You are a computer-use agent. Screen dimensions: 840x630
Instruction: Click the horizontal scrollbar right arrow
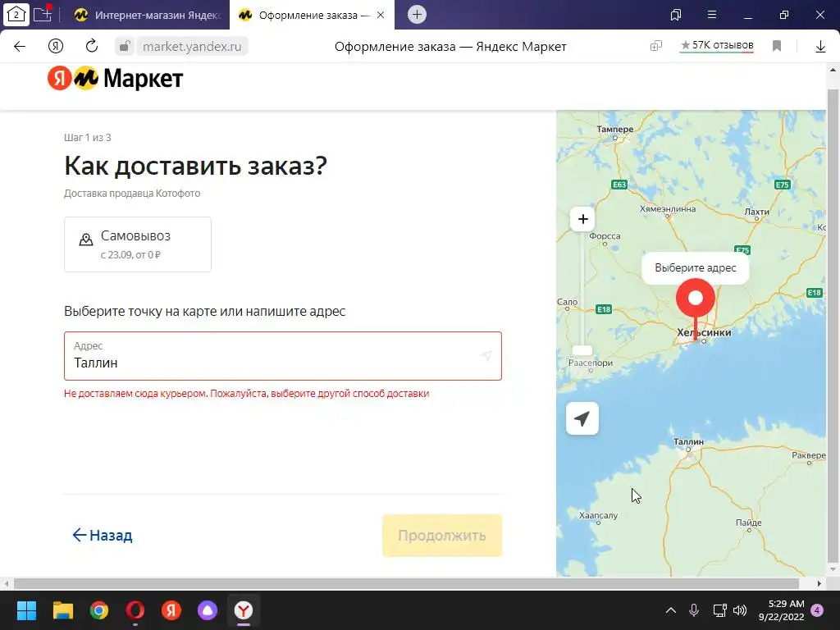pyautogui.click(x=819, y=583)
